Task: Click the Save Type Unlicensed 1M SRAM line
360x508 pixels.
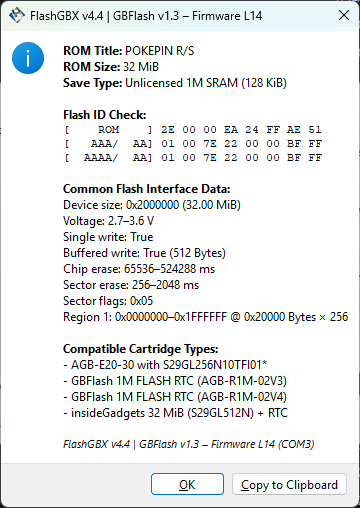Action: coord(175,83)
